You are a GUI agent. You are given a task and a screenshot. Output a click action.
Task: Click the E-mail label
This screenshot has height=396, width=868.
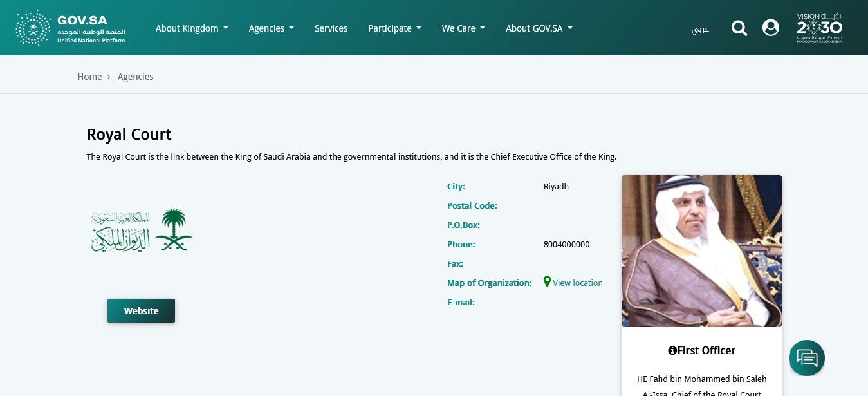click(x=461, y=302)
